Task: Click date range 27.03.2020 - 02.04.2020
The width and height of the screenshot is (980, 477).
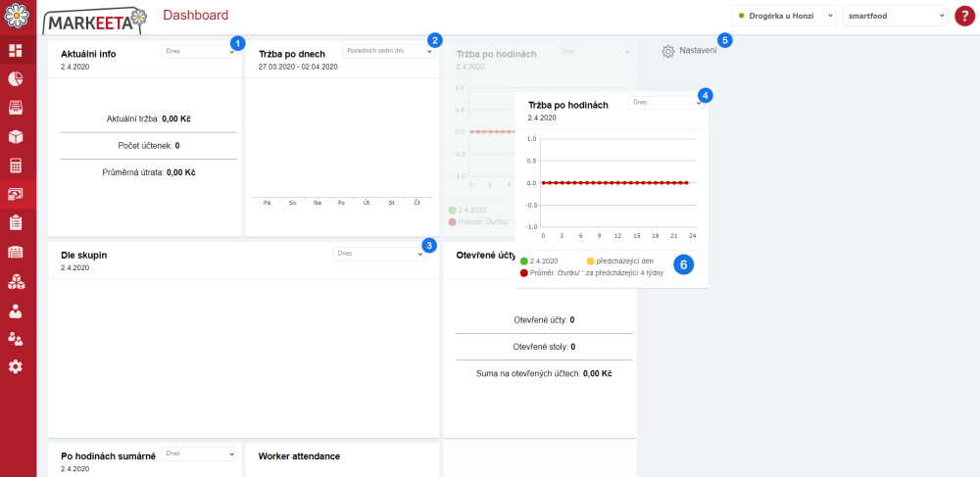Action: click(x=298, y=67)
